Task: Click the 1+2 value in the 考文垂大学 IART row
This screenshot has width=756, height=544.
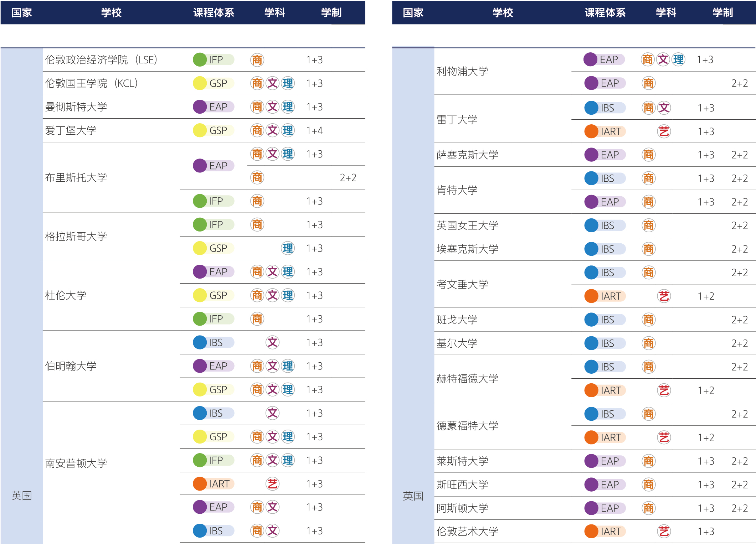Action: click(x=706, y=296)
